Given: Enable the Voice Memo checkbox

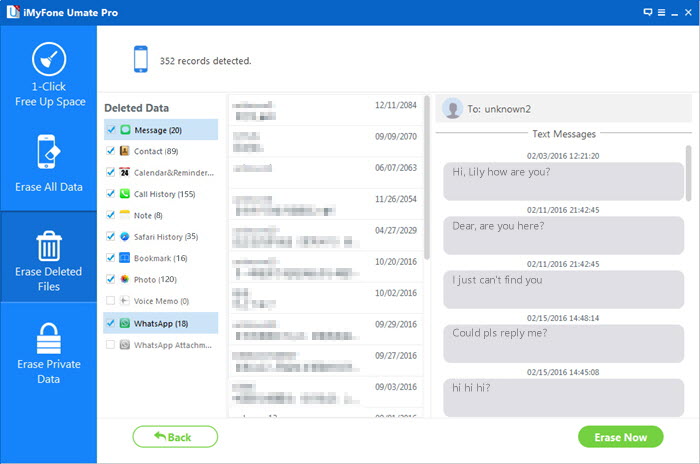Looking at the screenshot, I should tap(110, 300).
